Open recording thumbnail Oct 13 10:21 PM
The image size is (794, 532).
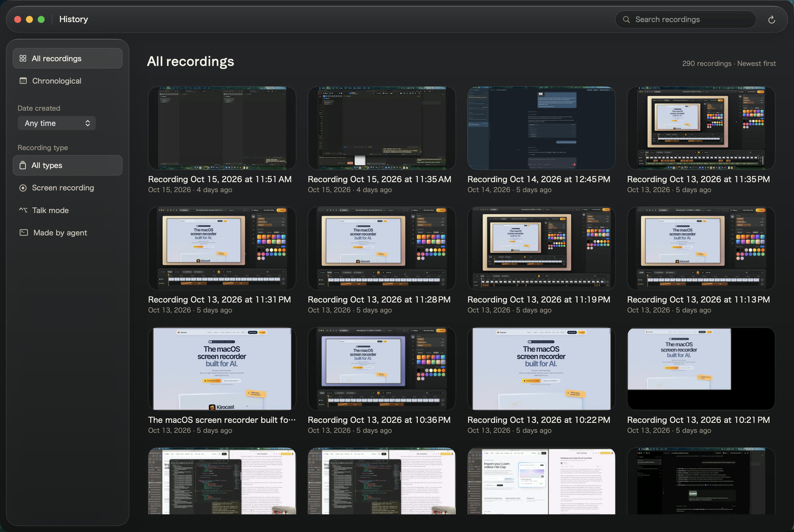click(x=701, y=369)
